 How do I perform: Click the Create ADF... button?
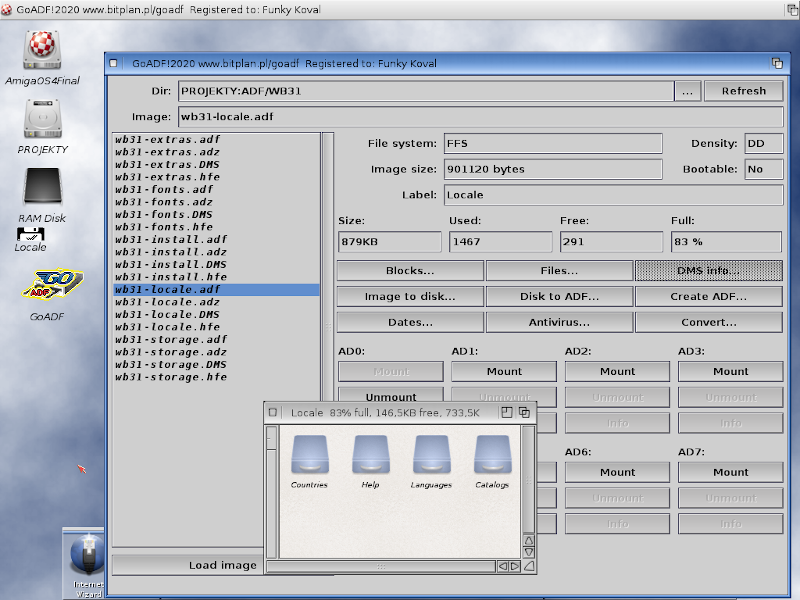[709, 296]
